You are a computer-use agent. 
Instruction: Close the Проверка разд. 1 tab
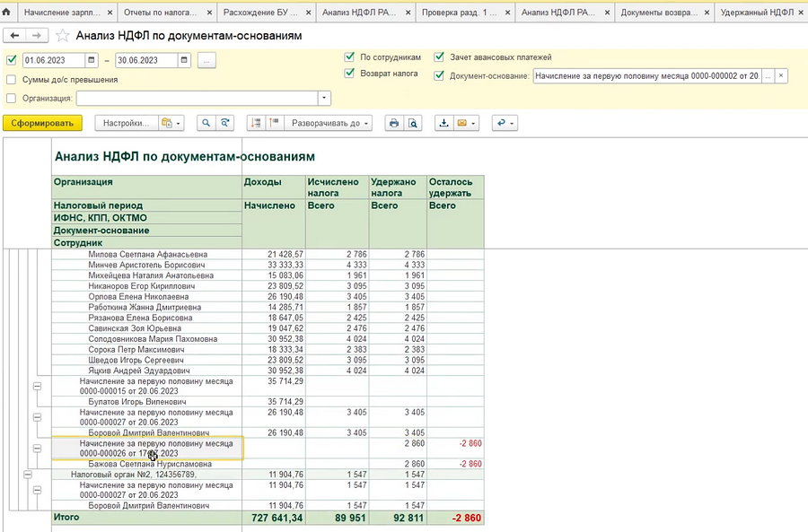[x=507, y=13]
